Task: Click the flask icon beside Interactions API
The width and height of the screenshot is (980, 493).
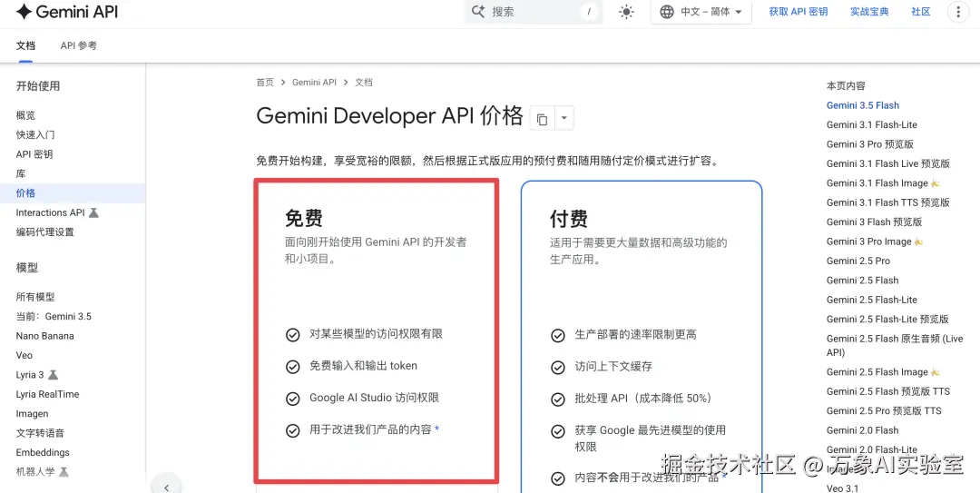Action: click(93, 212)
